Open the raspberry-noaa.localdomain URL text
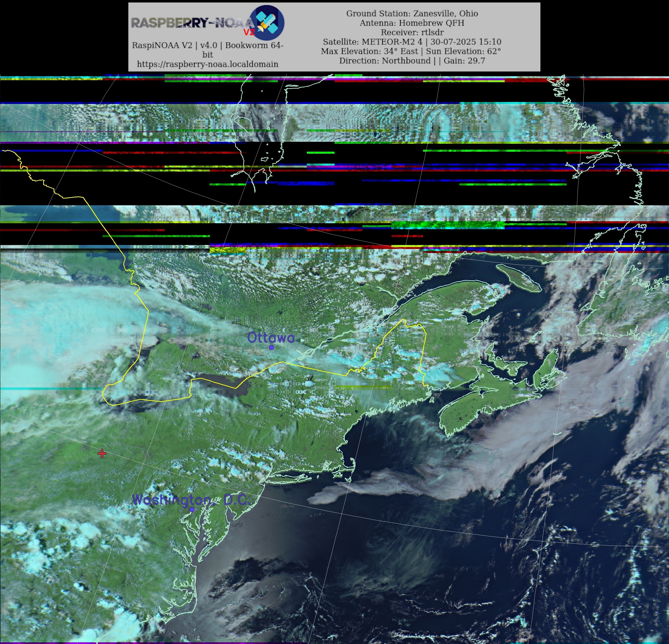This screenshot has width=669, height=644. (x=208, y=64)
